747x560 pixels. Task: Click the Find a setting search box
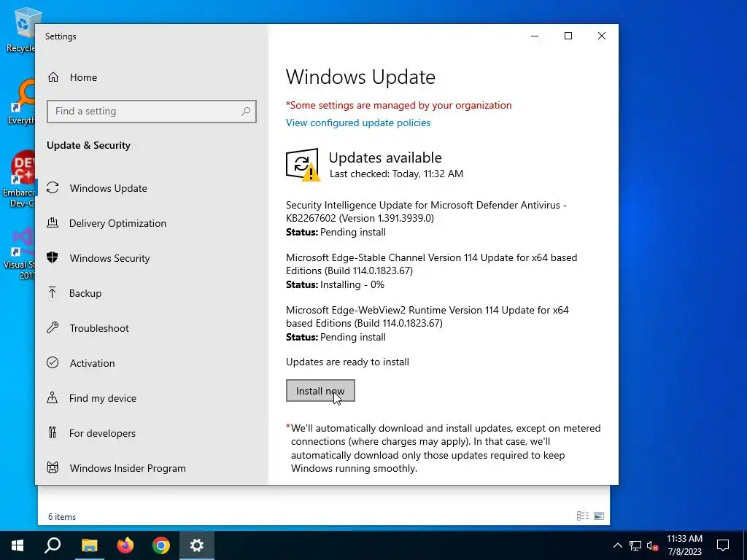pos(152,112)
